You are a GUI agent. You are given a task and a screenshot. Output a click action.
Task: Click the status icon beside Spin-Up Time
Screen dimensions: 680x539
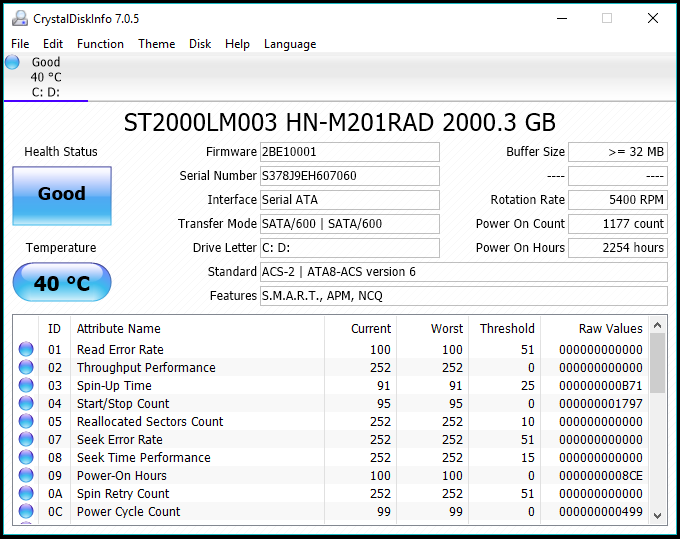[26, 386]
